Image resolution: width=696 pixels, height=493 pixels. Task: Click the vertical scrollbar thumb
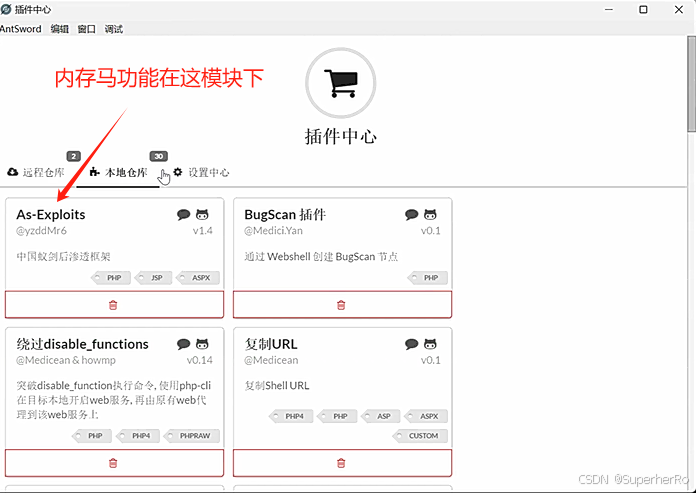click(692, 84)
